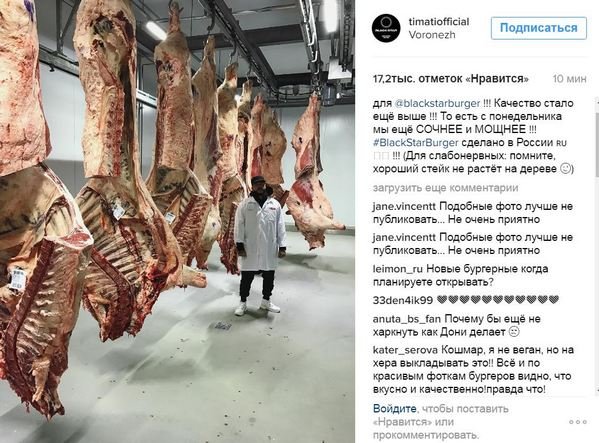Open leimon_ru commenter profile

click(x=398, y=270)
